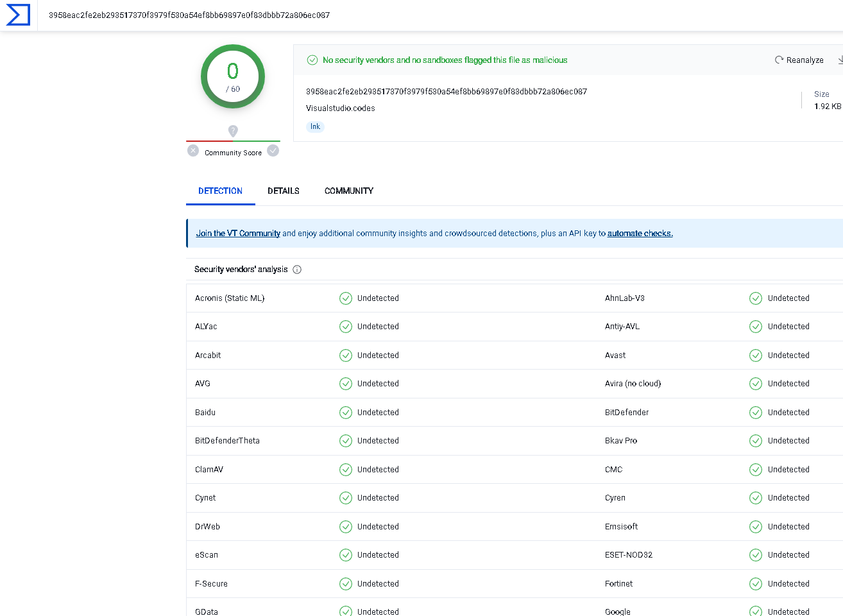The image size is (843, 616).
Task: Open the 'automate checks' link
Action: pyautogui.click(x=640, y=234)
